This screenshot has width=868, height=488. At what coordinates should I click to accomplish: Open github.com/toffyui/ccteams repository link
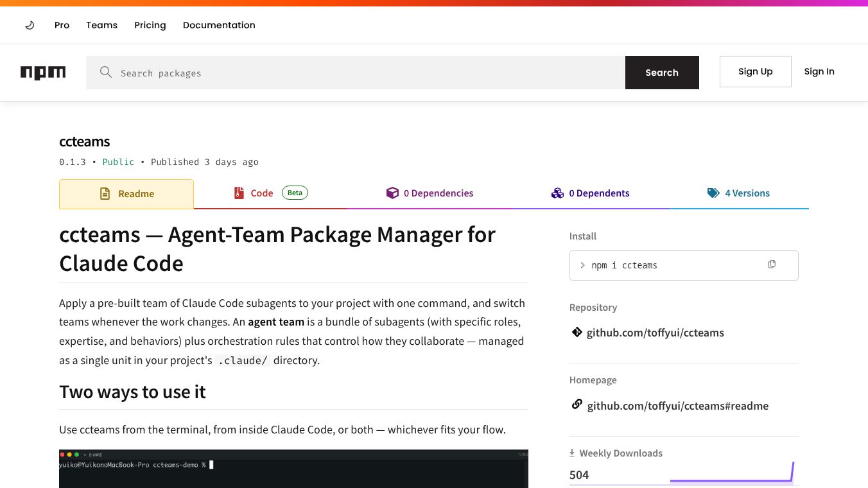click(x=655, y=333)
